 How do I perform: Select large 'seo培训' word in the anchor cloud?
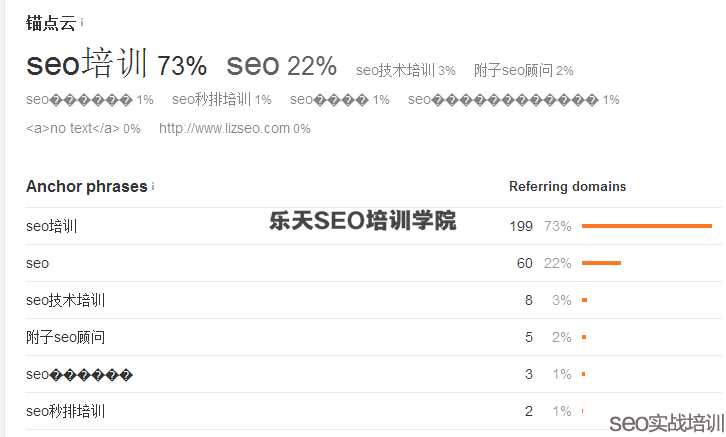click(x=87, y=64)
